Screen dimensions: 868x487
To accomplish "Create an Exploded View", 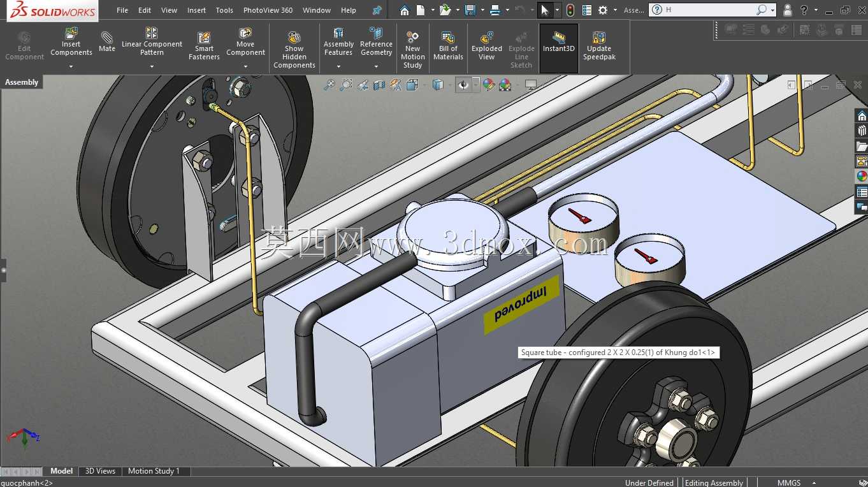I will tap(486, 45).
